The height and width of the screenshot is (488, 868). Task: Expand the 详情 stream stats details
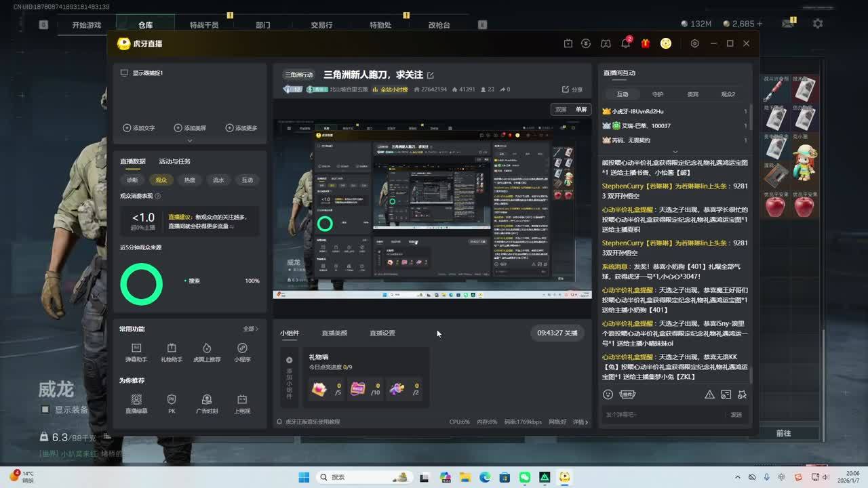580,422
